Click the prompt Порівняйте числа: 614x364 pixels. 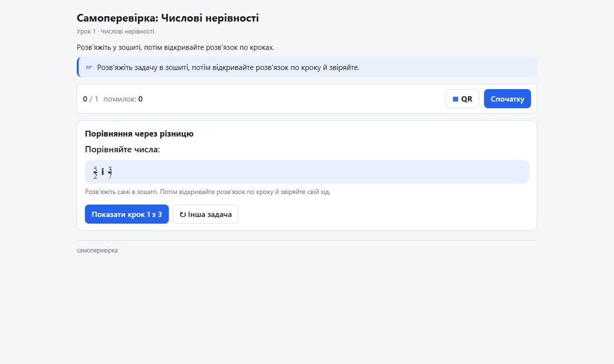122,149
